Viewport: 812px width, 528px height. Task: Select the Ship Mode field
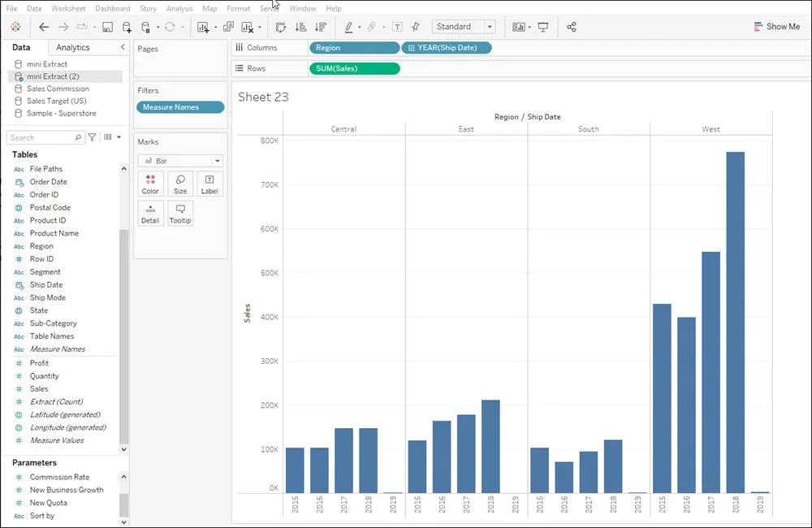point(47,297)
